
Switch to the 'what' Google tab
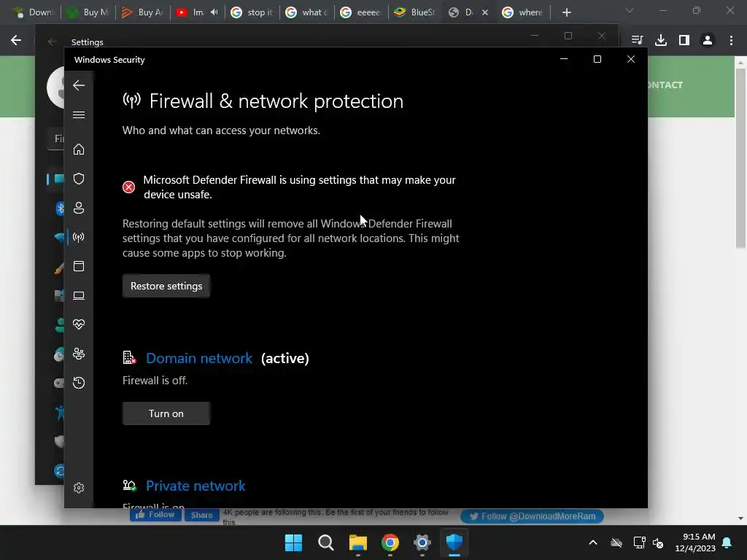pos(307,12)
